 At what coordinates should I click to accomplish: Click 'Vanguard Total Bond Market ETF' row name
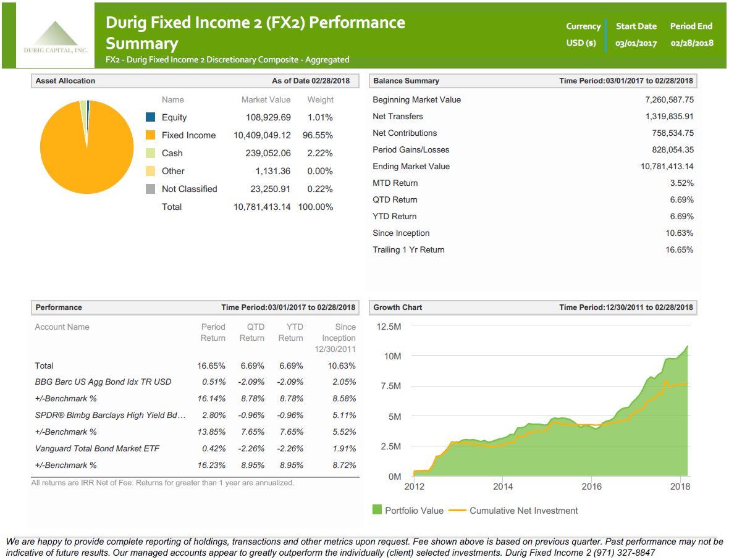(x=97, y=448)
